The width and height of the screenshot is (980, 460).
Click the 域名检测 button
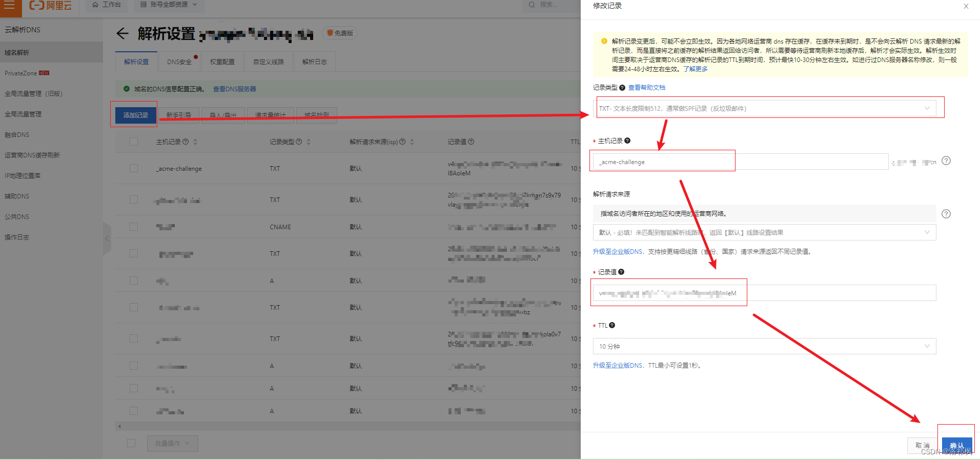tap(316, 115)
